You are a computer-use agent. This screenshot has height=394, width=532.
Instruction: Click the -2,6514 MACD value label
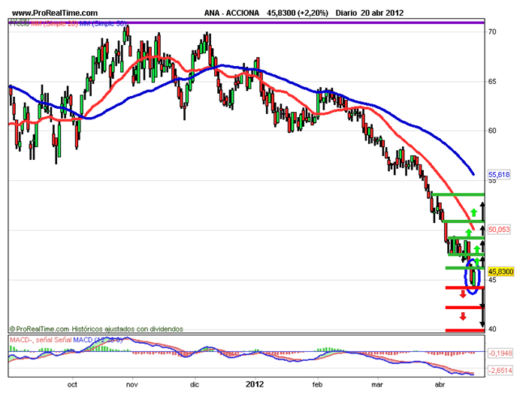[500, 370]
